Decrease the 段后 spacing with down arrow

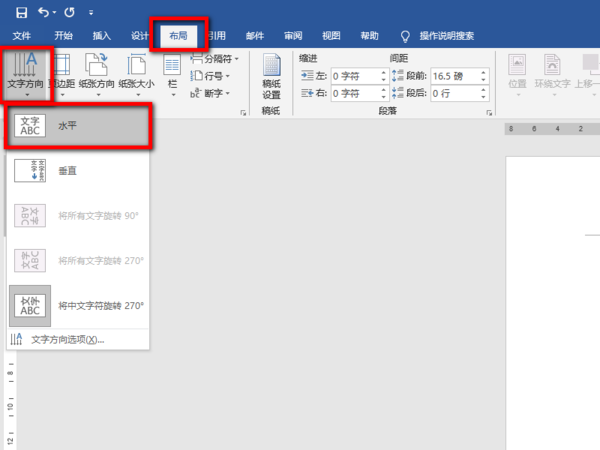pyautogui.click(x=483, y=97)
